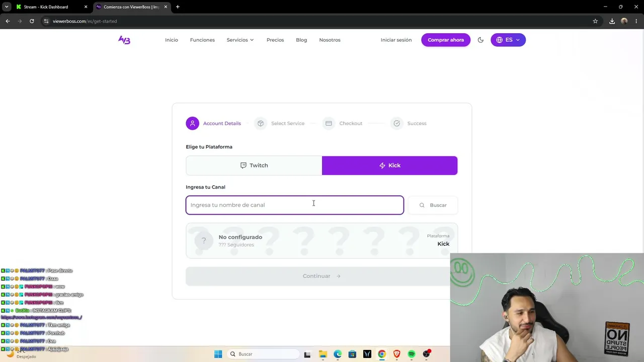Click the question-mark channel avatar placeholder
This screenshot has width=644, height=362.
[203, 240]
